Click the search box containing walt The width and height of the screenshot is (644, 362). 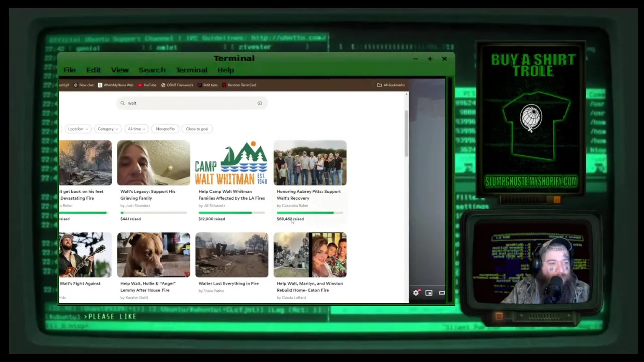coord(191,103)
